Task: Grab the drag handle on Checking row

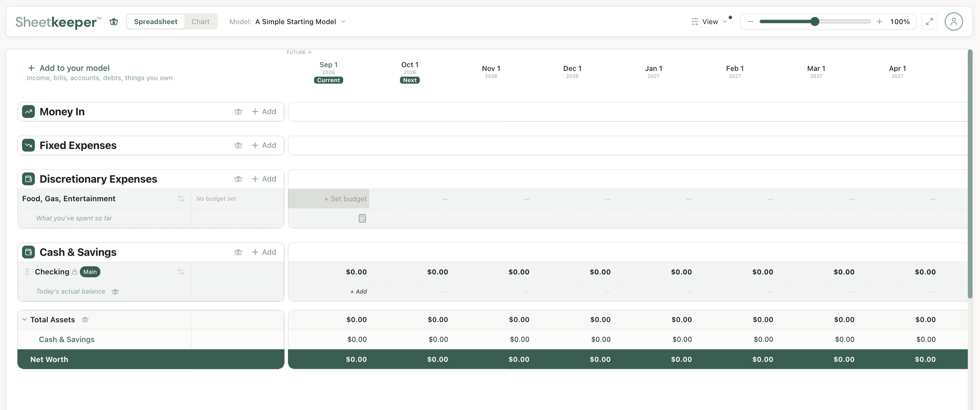Action: pos(27,272)
